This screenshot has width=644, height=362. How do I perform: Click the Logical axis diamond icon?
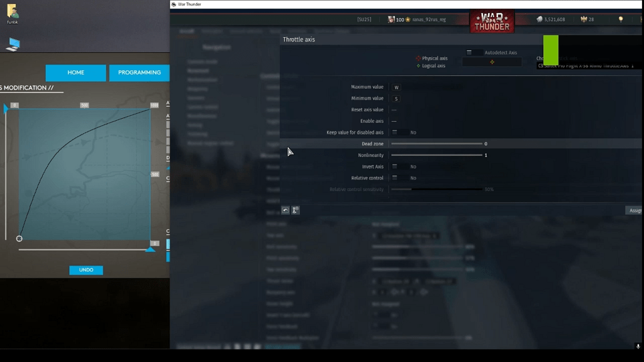417,65
